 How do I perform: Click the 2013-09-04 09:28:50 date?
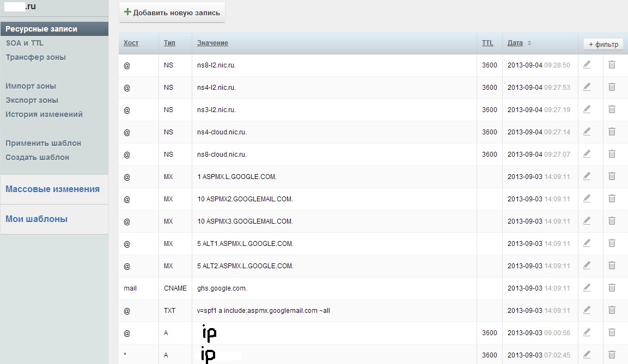coord(539,65)
